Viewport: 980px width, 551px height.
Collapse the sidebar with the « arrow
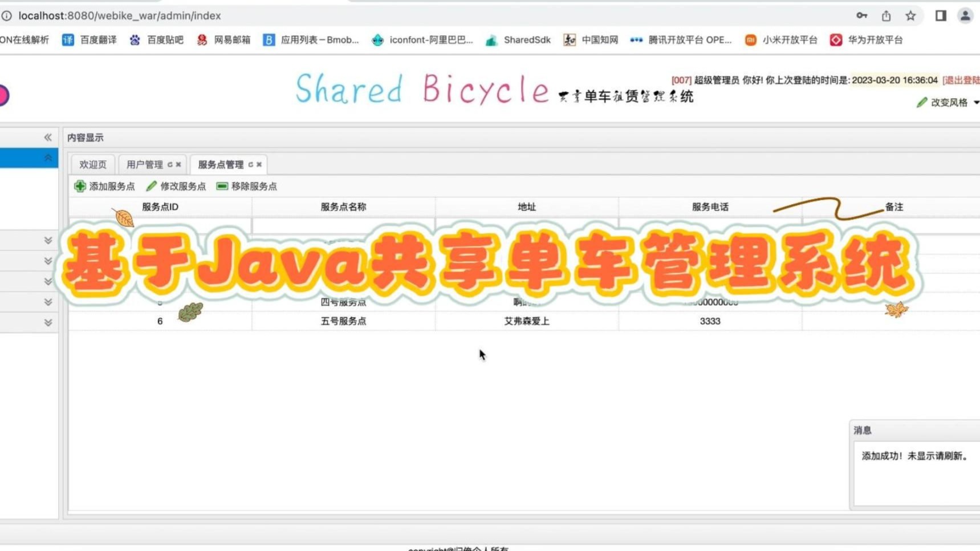point(48,137)
